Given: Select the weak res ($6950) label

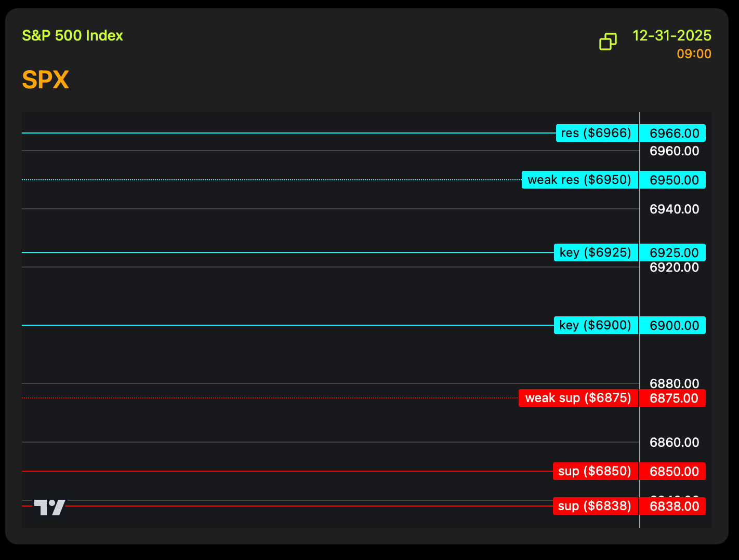Looking at the screenshot, I should [x=579, y=180].
